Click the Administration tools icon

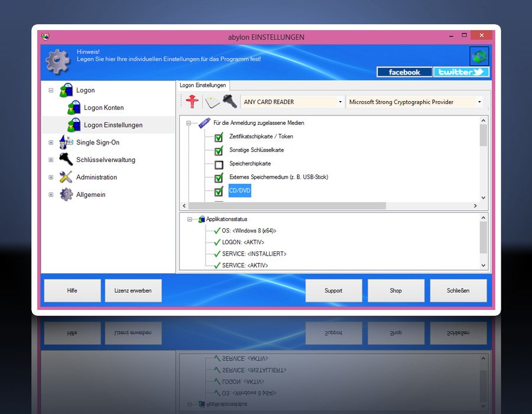click(66, 177)
